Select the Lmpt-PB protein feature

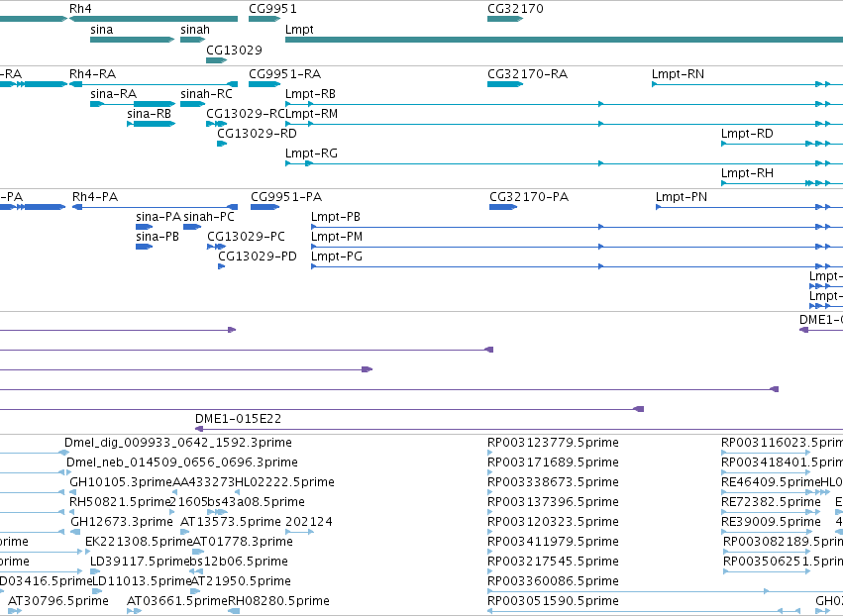point(577,227)
